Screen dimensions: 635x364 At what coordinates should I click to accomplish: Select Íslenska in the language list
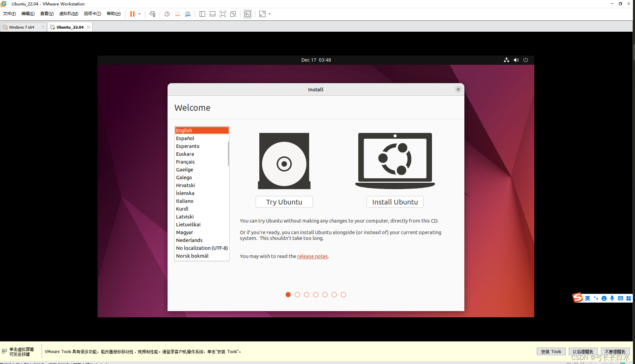click(x=201, y=193)
